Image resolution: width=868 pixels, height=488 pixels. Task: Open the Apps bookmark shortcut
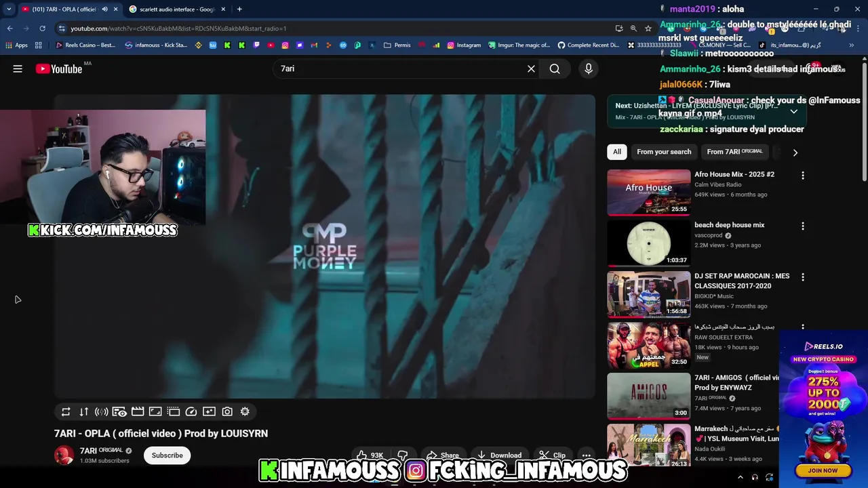[16, 45]
